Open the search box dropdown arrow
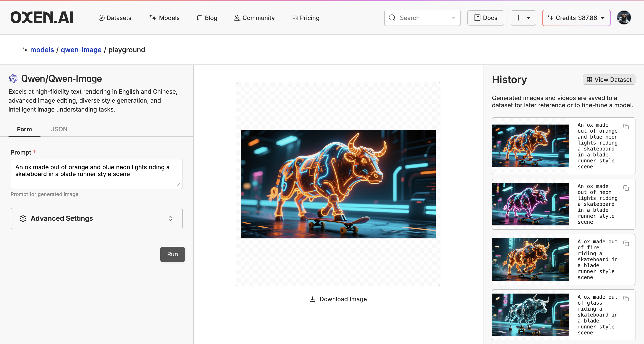 (453, 18)
